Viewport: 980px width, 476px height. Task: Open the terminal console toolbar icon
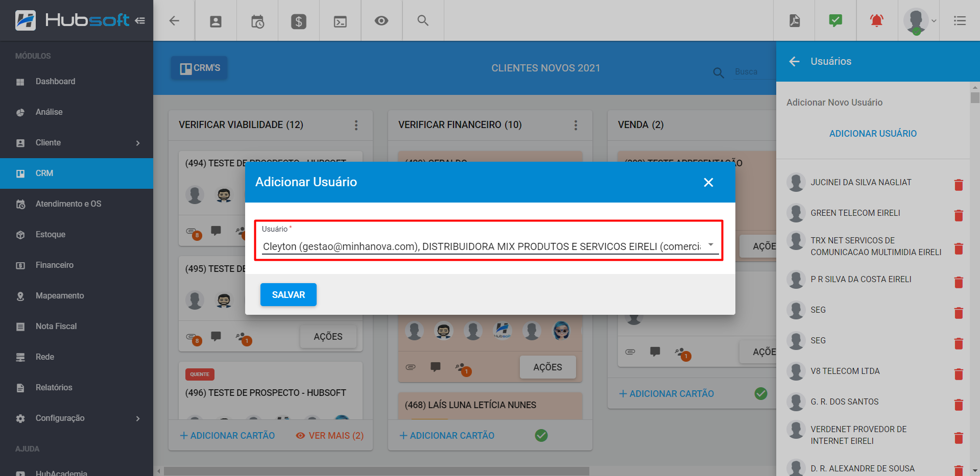pyautogui.click(x=340, y=21)
